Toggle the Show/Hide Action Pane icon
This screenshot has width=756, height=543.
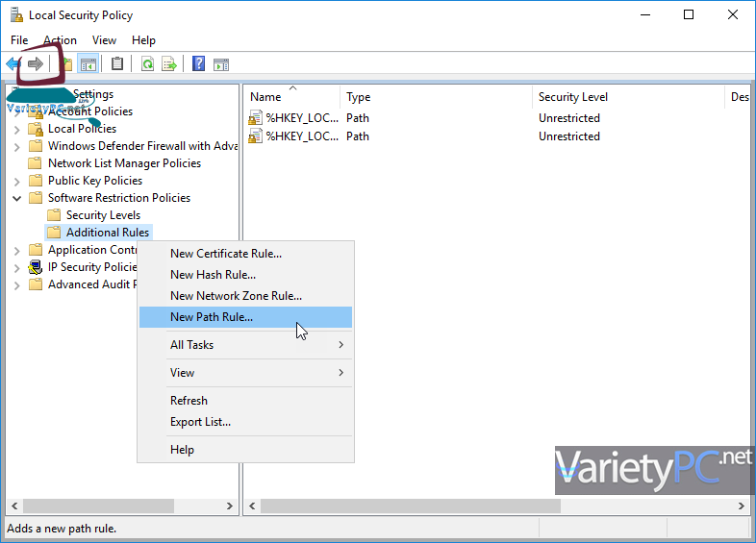[x=221, y=63]
